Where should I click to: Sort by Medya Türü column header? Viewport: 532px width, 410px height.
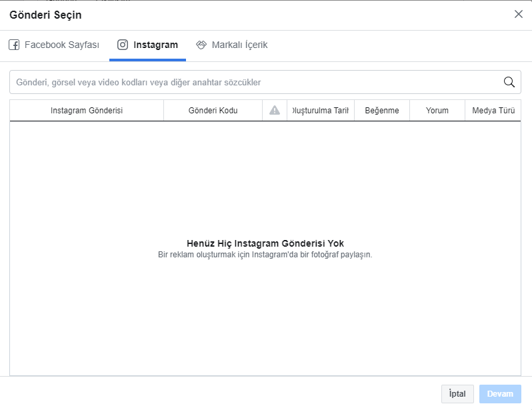point(493,110)
